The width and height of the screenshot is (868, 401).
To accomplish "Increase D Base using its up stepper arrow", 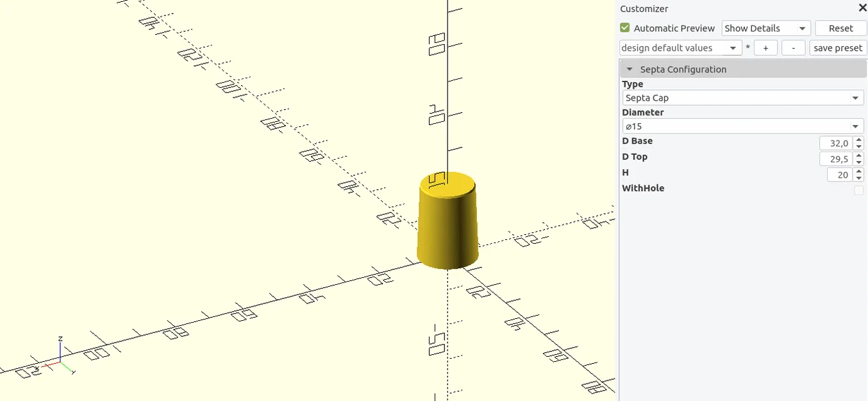I will 859,140.
